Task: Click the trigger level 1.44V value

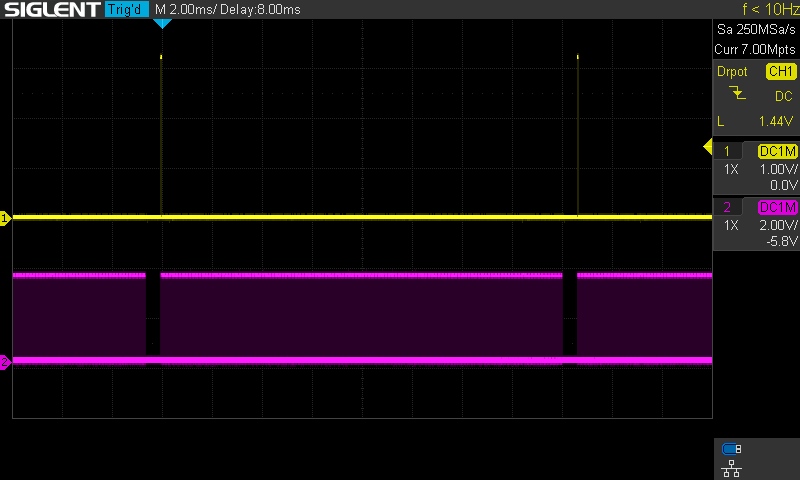Action: click(776, 121)
